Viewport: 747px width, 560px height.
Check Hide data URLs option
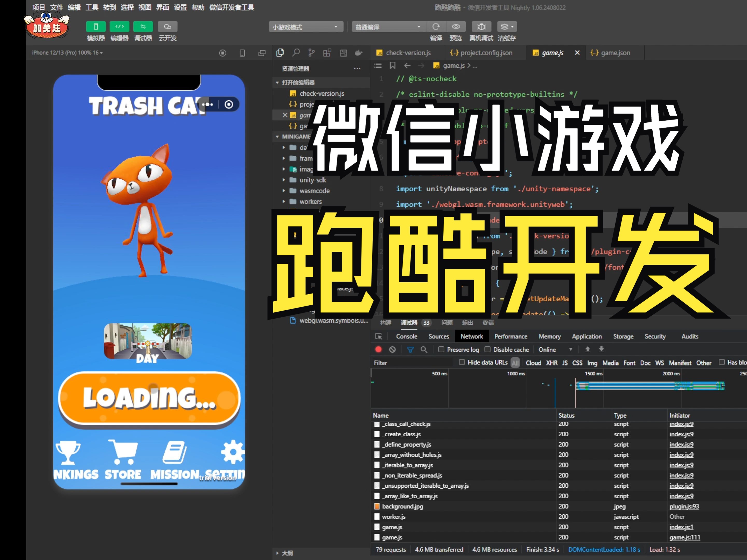click(x=462, y=362)
